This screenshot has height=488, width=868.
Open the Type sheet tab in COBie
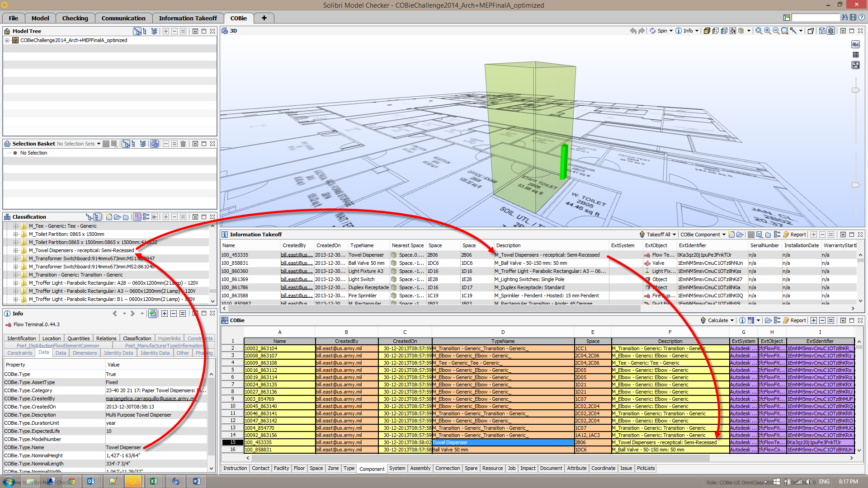349,468
